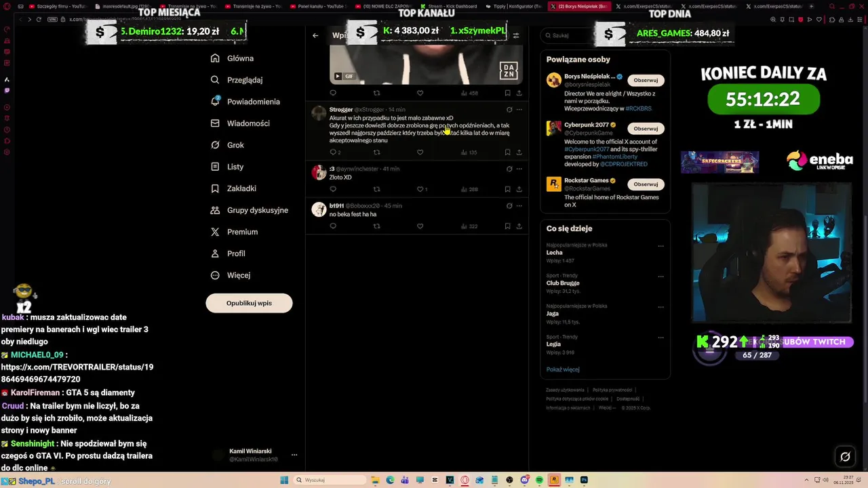Follow Borys Nieśpielak with Obserwuj
The height and width of the screenshot is (488, 868).
pos(646,80)
